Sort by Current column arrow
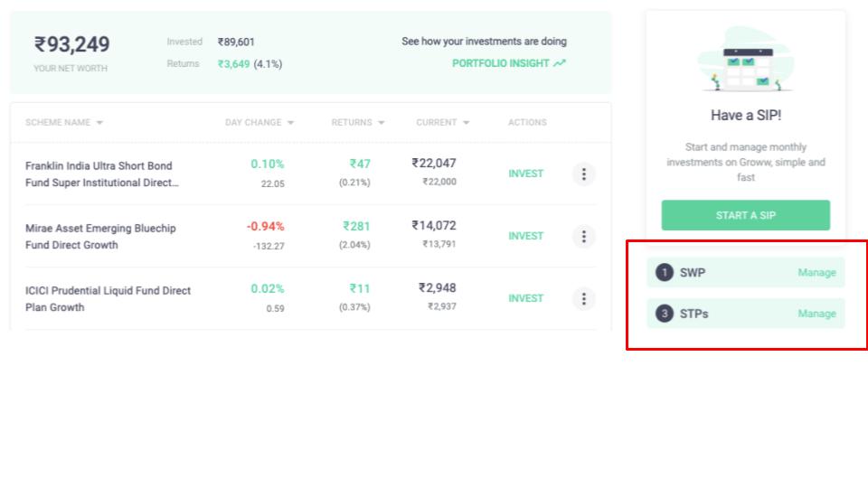The width and height of the screenshot is (868, 488). [x=467, y=123]
